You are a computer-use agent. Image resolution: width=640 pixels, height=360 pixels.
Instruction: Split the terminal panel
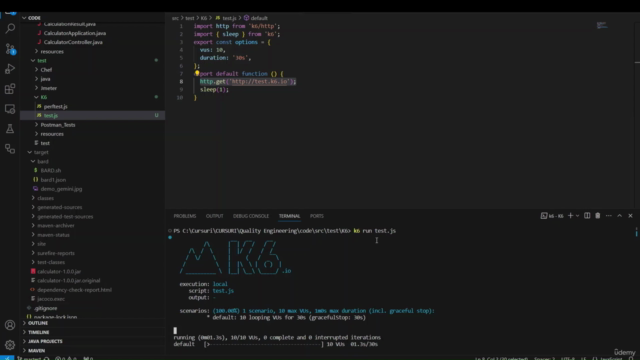pos(587,216)
